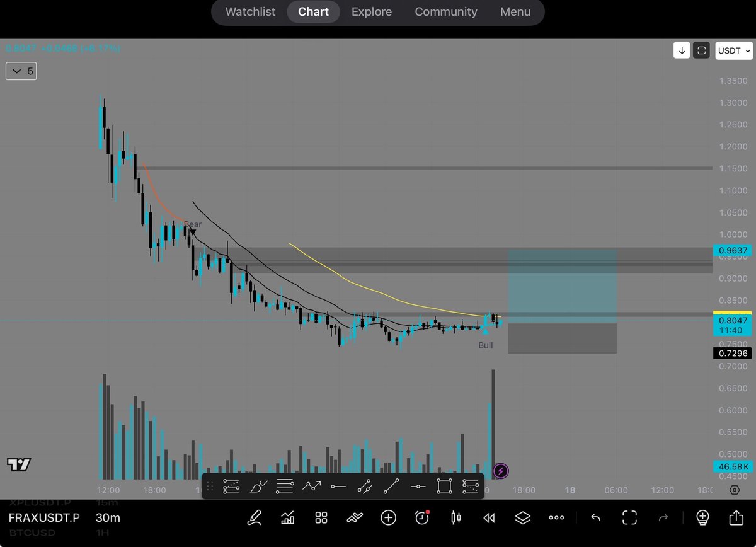Image resolution: width=756 pixels, height=547 pixels.
Task: Undo the last chart action
Action: tap(595, 518)
